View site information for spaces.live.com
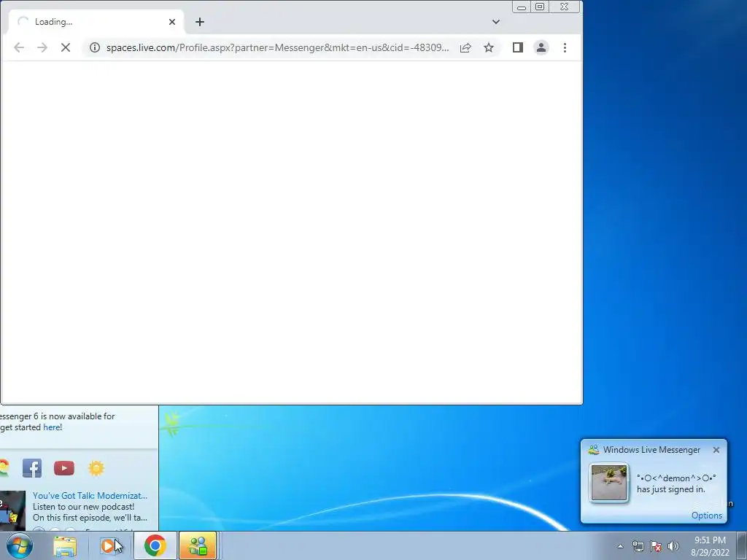 (95, 47)
